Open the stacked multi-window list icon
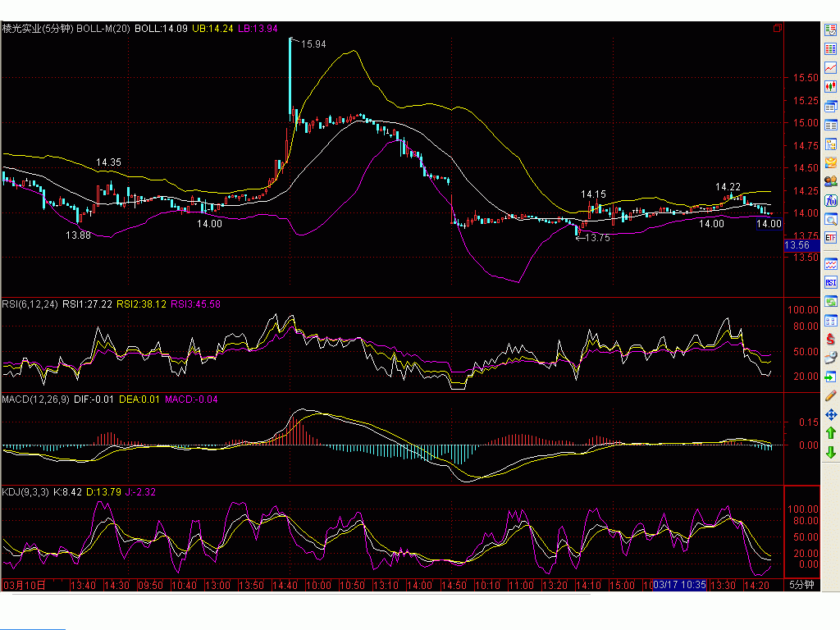The image size is (840, 630). (830, 106)
